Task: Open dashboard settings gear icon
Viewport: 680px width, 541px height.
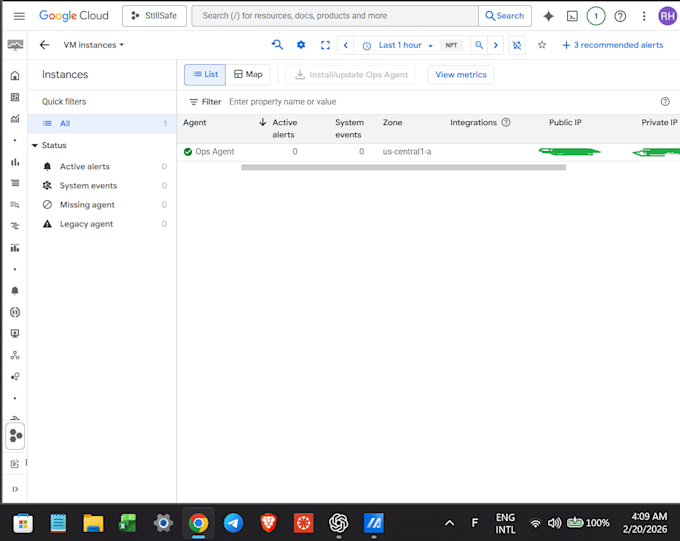Action: point(301,45)
